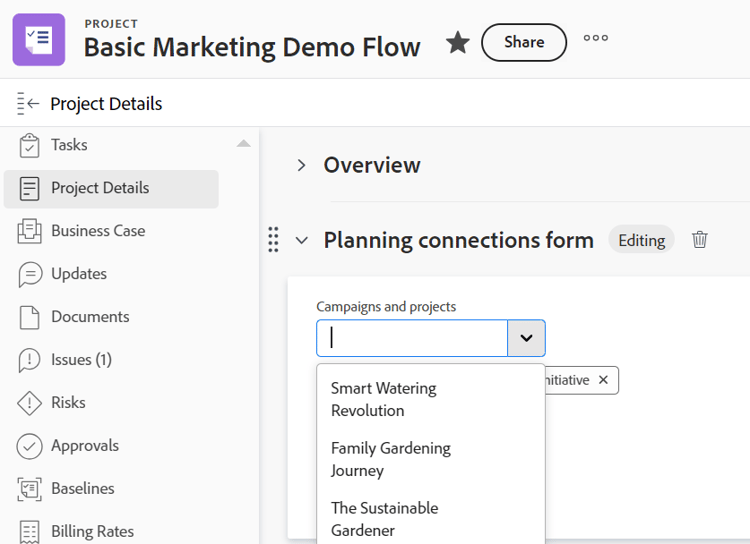Open the three-dot more options menu
Image resolution: width=750 pixels, height=544 pixels.
(x=596, y=39)
